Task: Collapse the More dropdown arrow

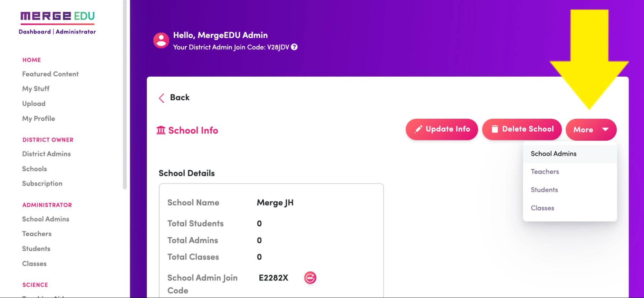Action: [x=605, y=129]
